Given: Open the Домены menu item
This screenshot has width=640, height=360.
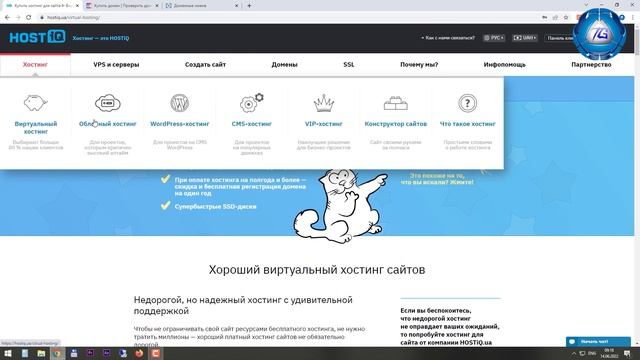Looking at the screenshot, I should [x=284, y=64].
